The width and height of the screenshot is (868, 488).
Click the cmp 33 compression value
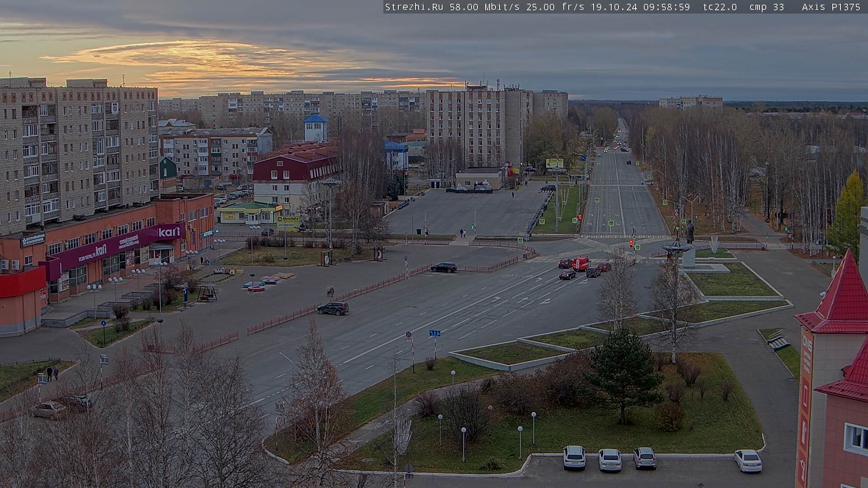tap(766, 7)
